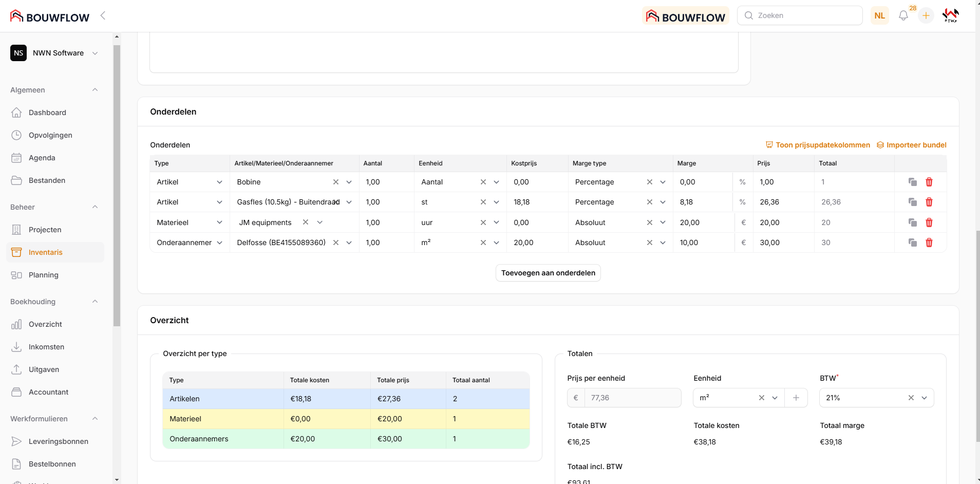Duplicate the Gasfles article row
980x484 pixels.
(912, 202)
